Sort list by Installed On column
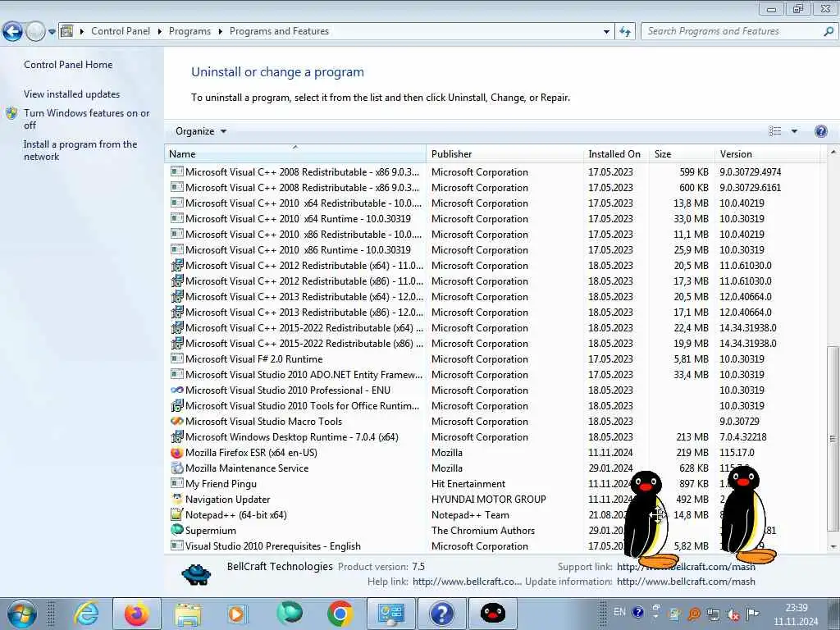Viewport: 840px width, 630px height. tap(616, 153)
